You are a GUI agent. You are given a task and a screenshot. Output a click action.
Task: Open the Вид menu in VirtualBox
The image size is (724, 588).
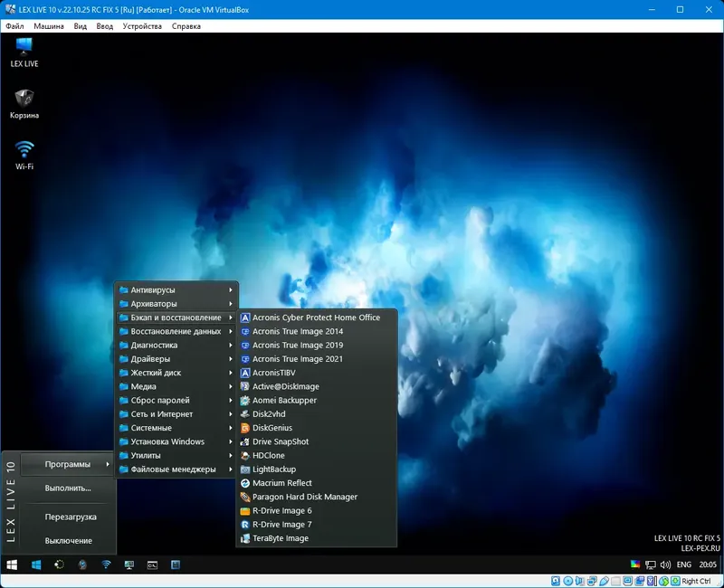81,26
